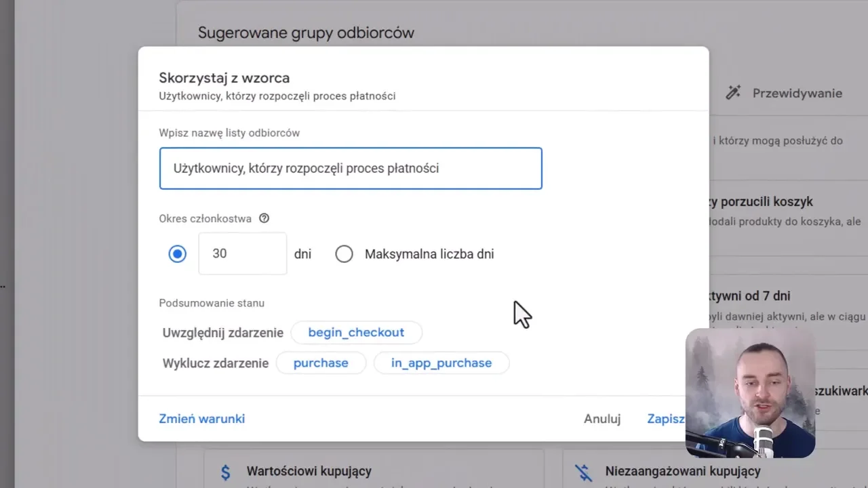Click the Sugerowane grupy odbiorców heading
Screen dimensions: 868x488
click(306, 33)
